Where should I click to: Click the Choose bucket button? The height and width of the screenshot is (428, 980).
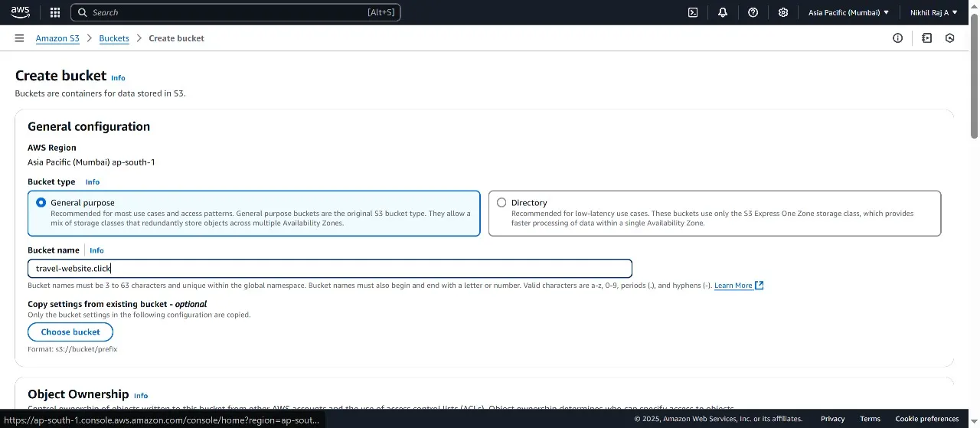point(70,332)
